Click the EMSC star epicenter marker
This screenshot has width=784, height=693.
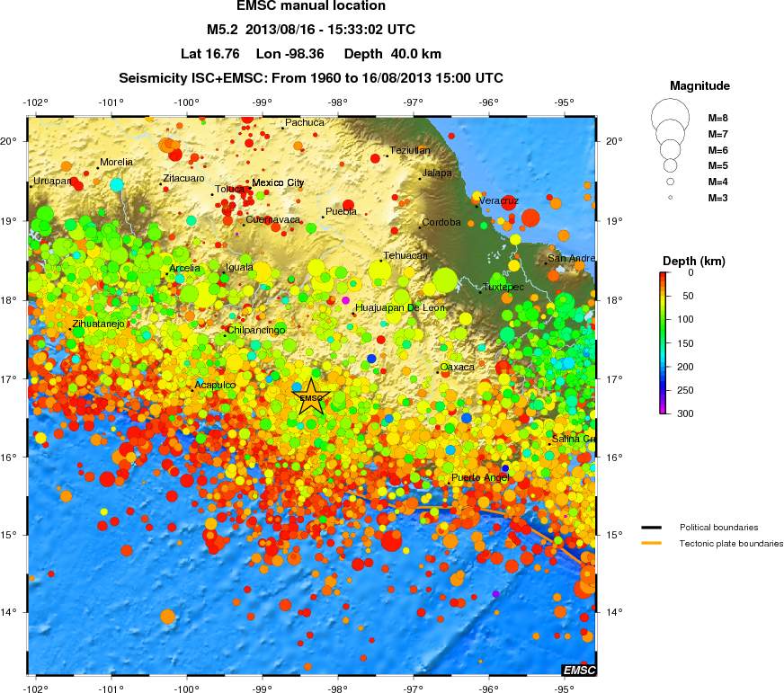tap(310, 397)
